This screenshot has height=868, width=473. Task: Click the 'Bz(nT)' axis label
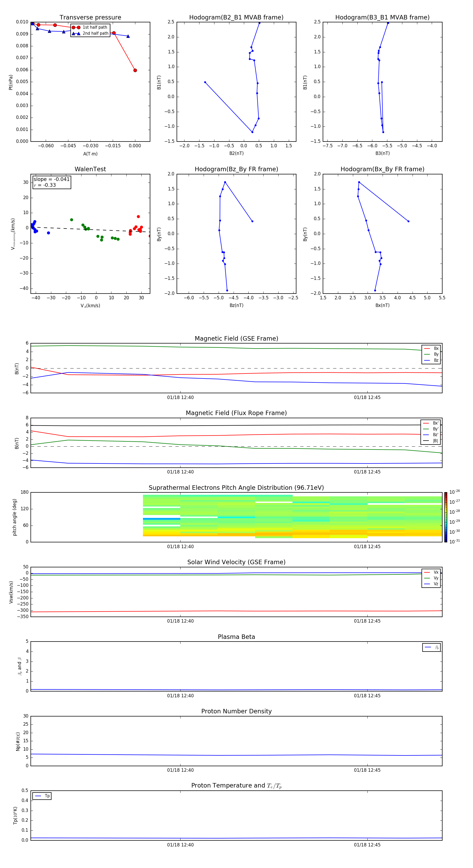click(236, 305)
